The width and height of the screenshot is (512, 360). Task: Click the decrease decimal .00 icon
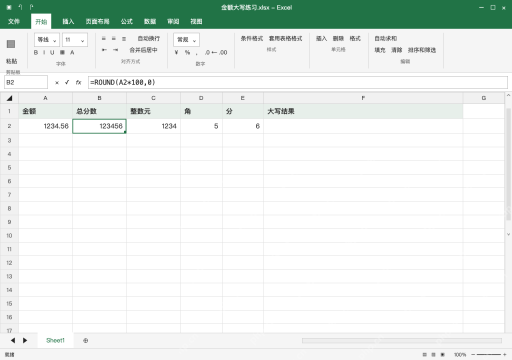[x=223, y=52]
